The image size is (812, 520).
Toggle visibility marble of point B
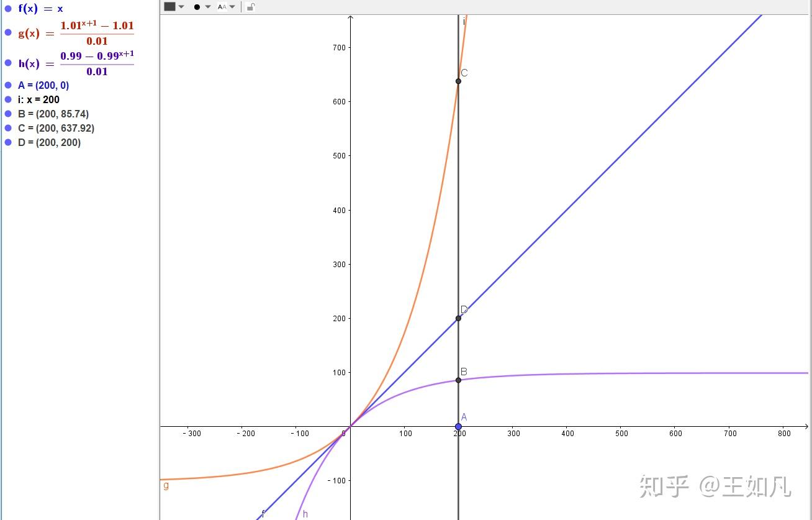tap(8, 114)
